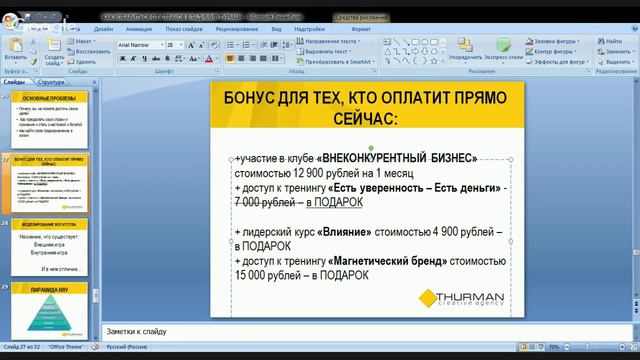640x360 pixels.
Task: Click the Save icon in the quick access toolbar
Action: point(28,17)
